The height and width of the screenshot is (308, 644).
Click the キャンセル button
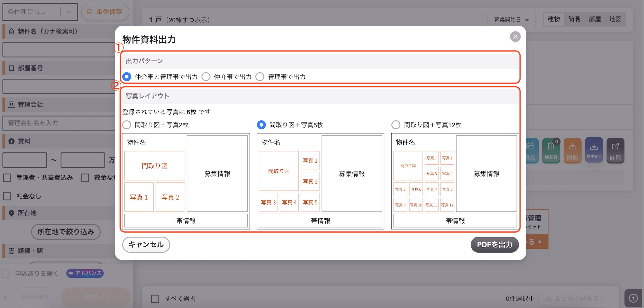[x=146, y=244]
